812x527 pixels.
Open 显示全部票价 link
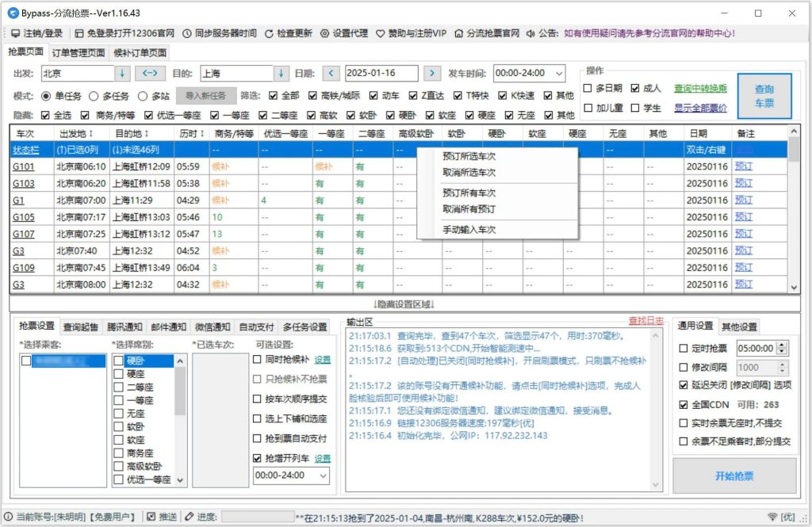point(701,109)
